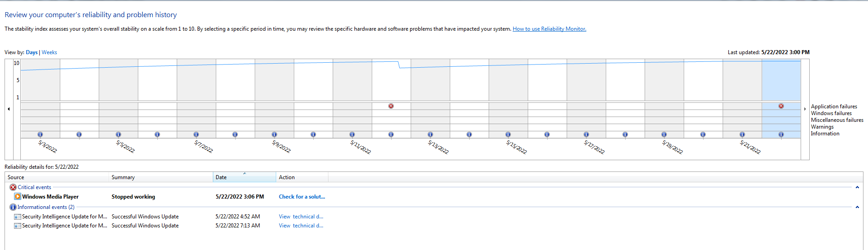Screen dimensions: 868x250
Task: Select the information icon for 5/17/2022
Action: [586, 134]
